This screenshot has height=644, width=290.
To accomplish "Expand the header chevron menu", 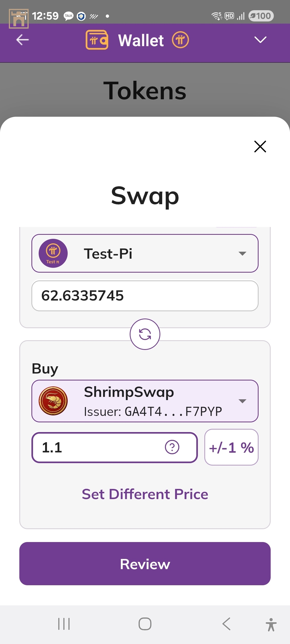I will pos(260,40).
